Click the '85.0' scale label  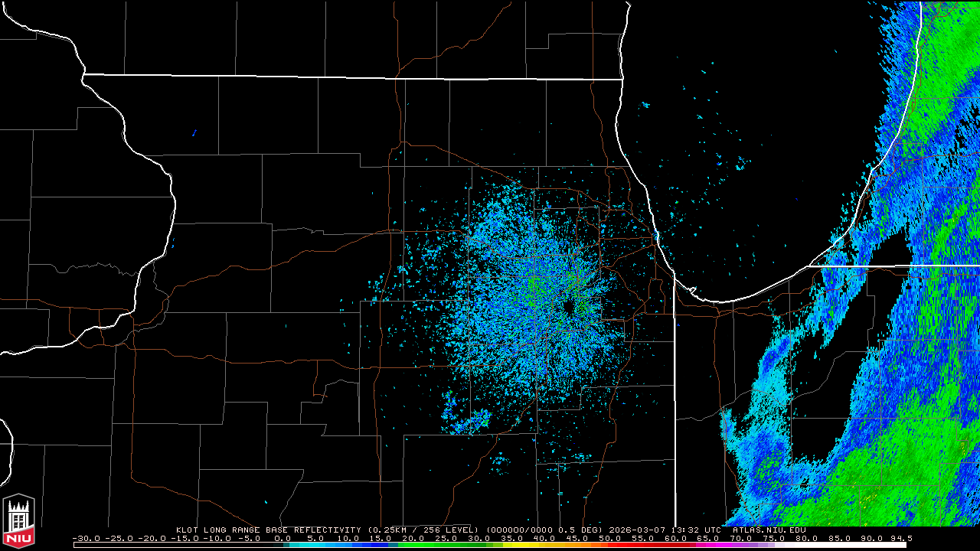point(838,539)
